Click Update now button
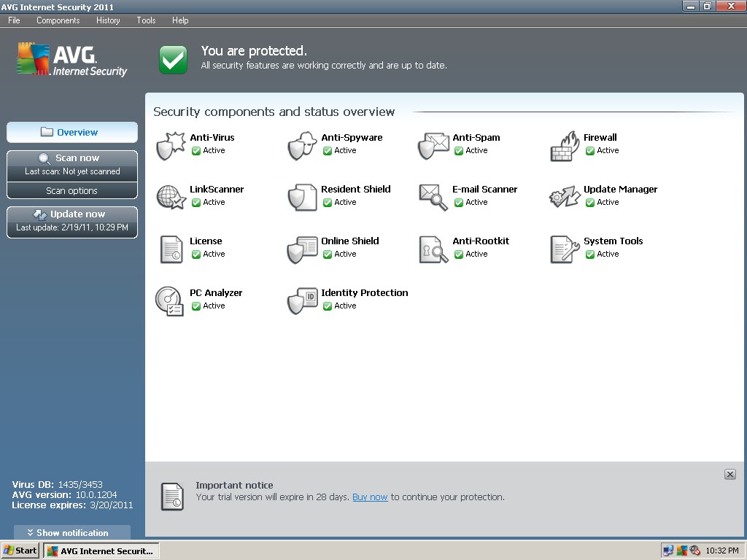Image resolution: width=747 pixels, height=560 pixels. tap(72, 222)
